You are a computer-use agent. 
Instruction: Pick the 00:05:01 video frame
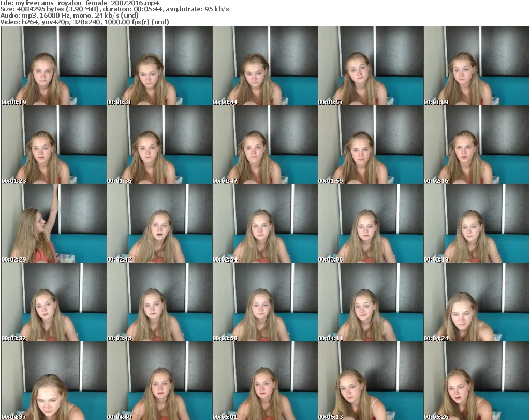pyautogui.click(x=265, y=381)
